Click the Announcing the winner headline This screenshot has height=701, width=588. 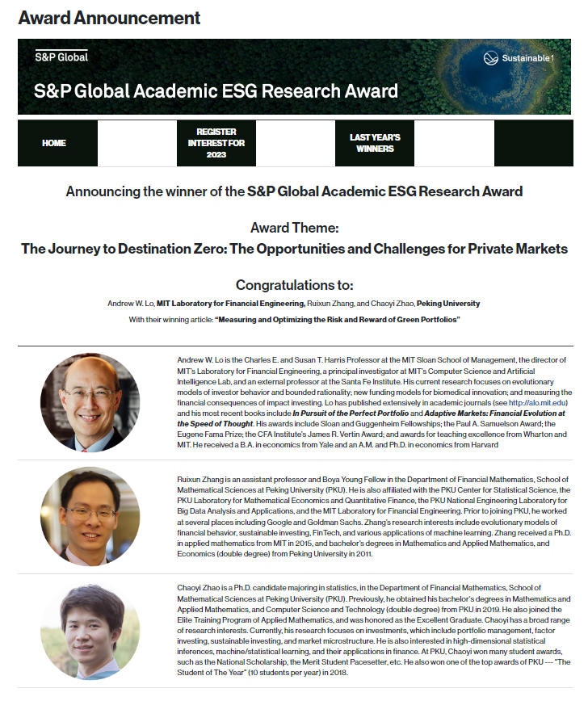click(294, 191)
